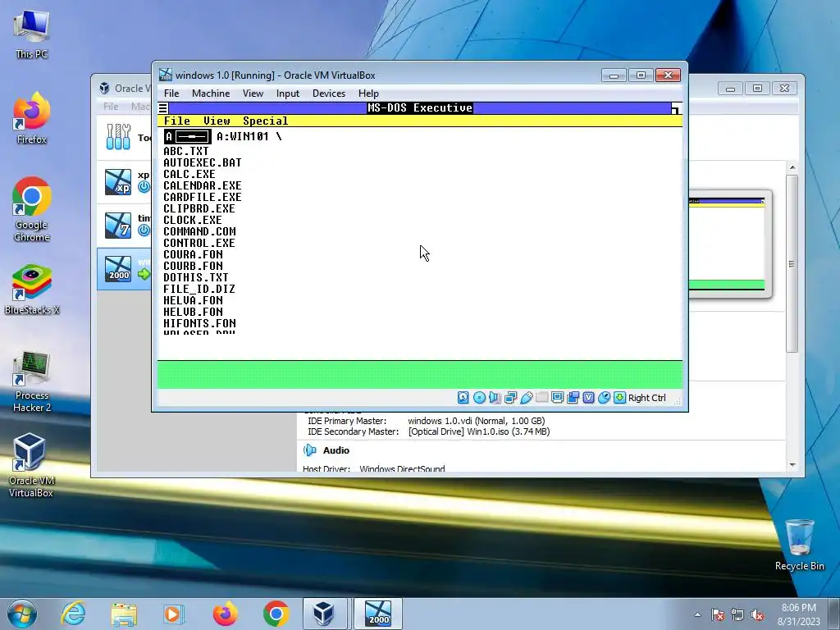This screenshot has height=630, width=840.
Task: Select CALENDAR.EXE in file list
Action: tap(203, 186)
